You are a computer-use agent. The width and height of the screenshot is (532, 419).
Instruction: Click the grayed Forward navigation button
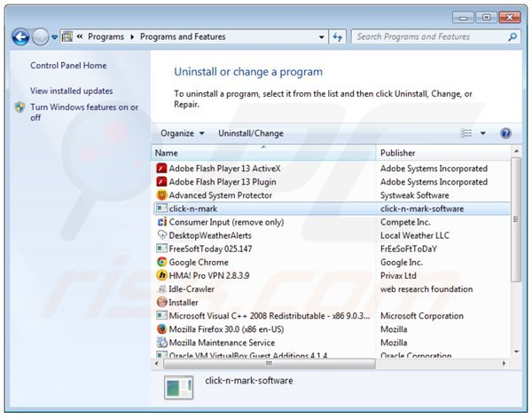(41, 36)
